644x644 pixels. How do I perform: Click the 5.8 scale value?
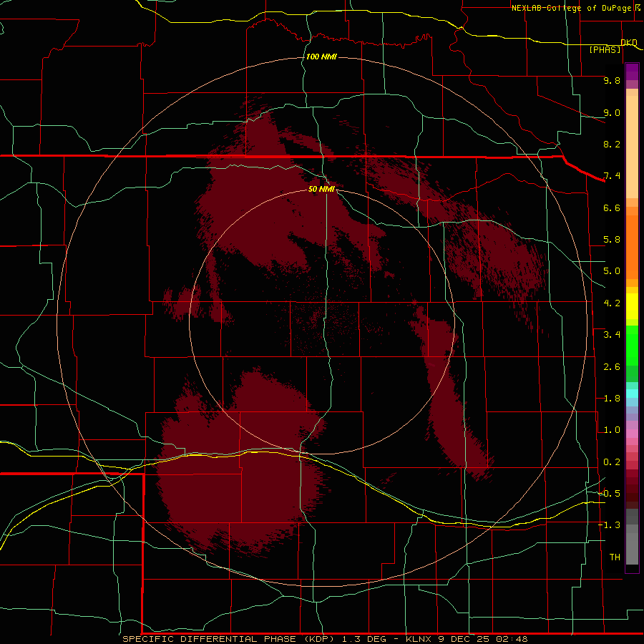click(x=612, y=240)
